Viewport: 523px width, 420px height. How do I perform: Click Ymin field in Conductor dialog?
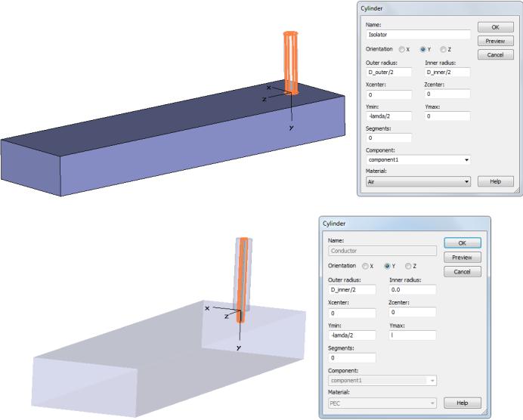click(352, 335)
